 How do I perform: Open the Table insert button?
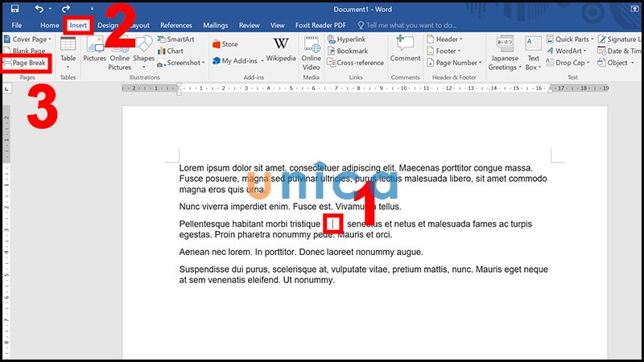tap(68, 52)
